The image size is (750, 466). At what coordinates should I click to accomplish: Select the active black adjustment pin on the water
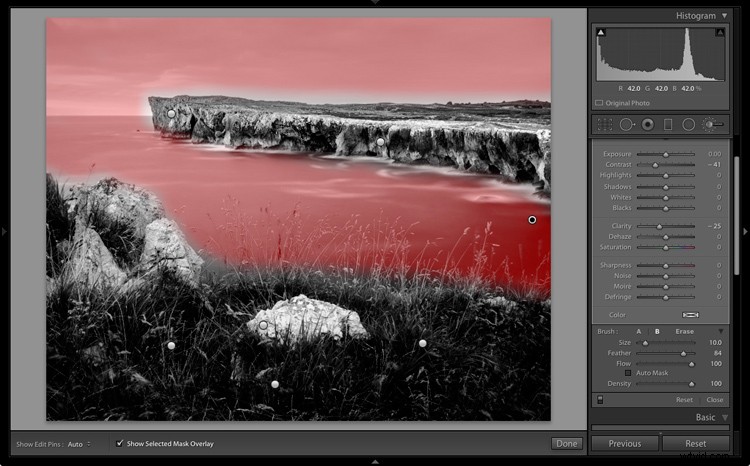tap(532, 220)
